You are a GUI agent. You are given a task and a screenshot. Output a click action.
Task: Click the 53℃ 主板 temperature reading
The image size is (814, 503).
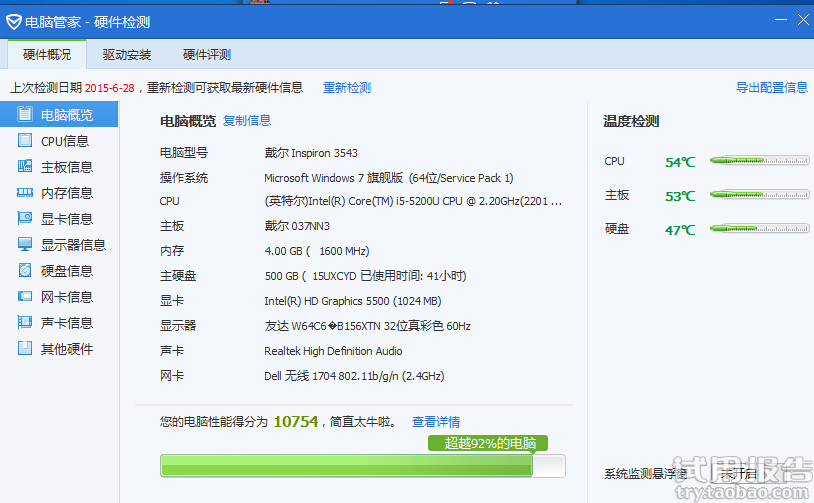tap(680, 196)
